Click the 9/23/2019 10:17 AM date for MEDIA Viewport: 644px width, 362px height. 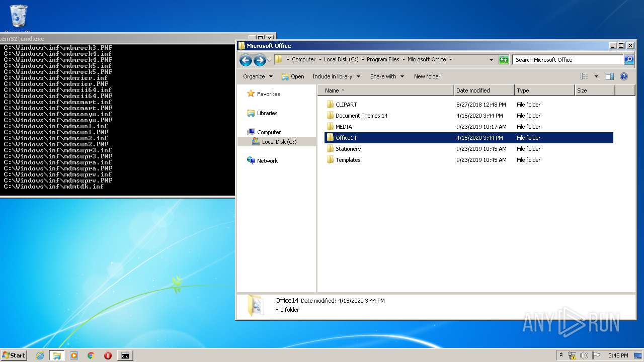(x=481, y=127)
